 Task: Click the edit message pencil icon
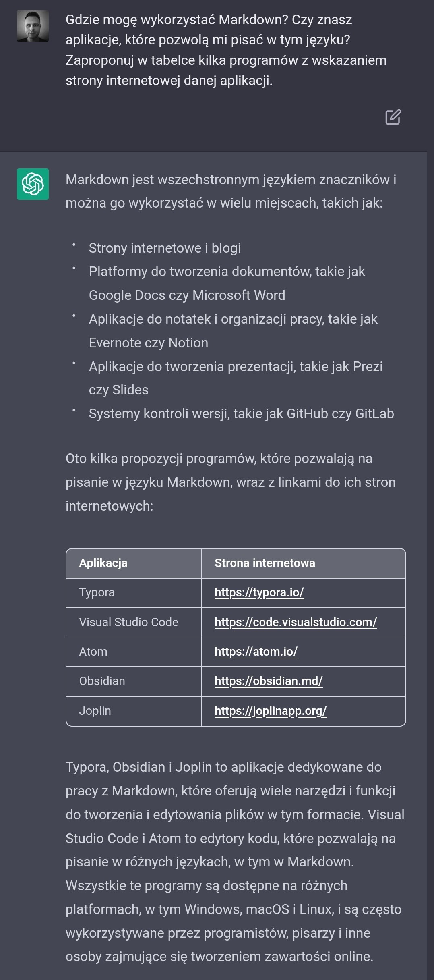pyautogui.click(x=393, y=117)
